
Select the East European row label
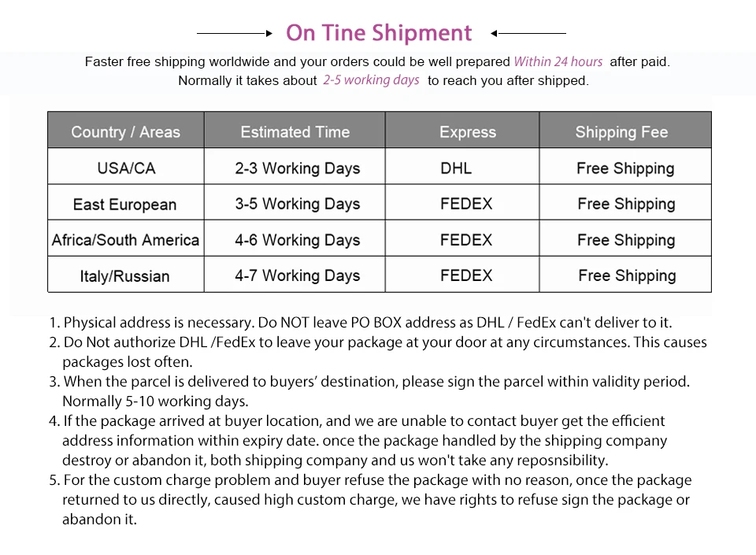pyautogui.click(x=125, y=204)
